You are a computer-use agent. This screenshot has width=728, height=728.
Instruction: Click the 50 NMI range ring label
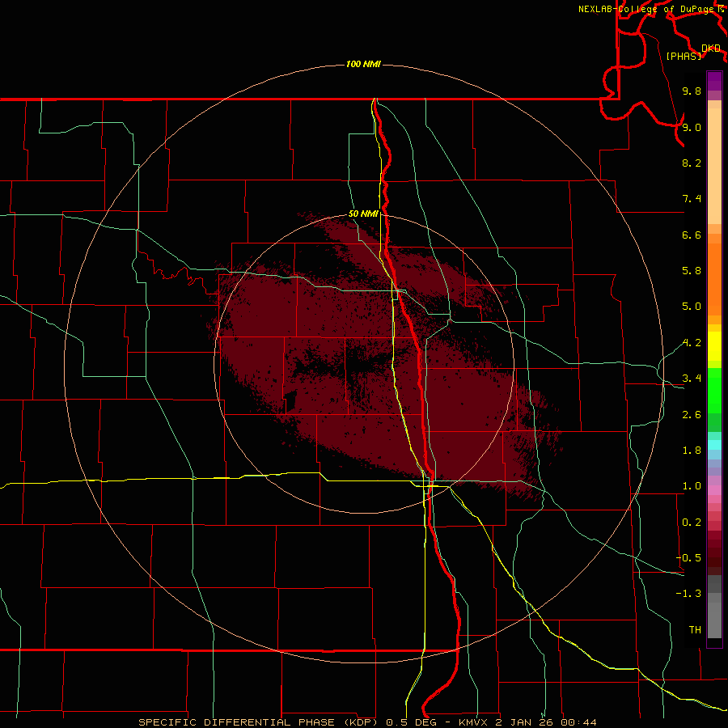point(363,214)
